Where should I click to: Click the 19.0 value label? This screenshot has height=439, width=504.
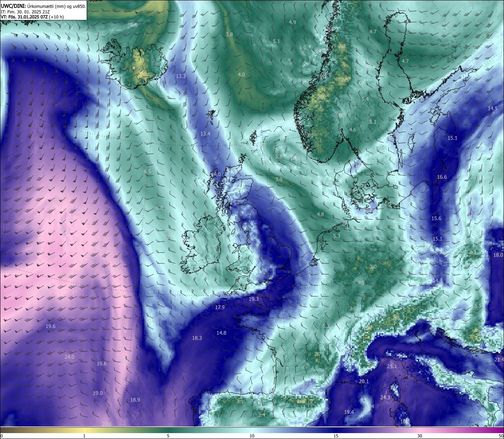click(x=98, y=393)
